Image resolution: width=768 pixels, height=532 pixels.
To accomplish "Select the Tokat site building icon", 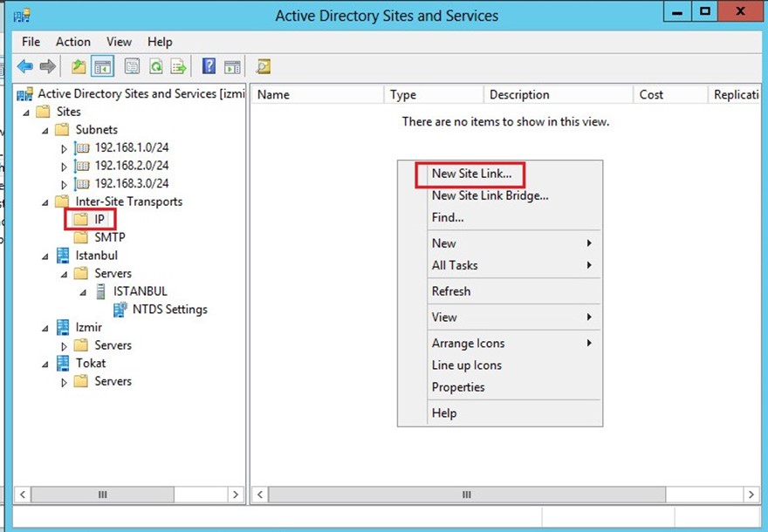I will point(63,363).
